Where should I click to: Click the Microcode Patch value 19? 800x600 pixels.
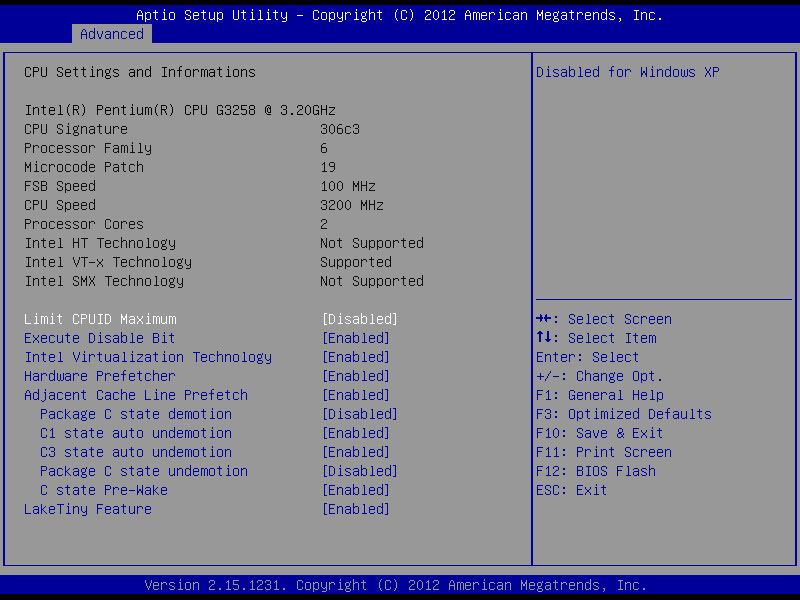pyautogui.click(x=328, y=167)
